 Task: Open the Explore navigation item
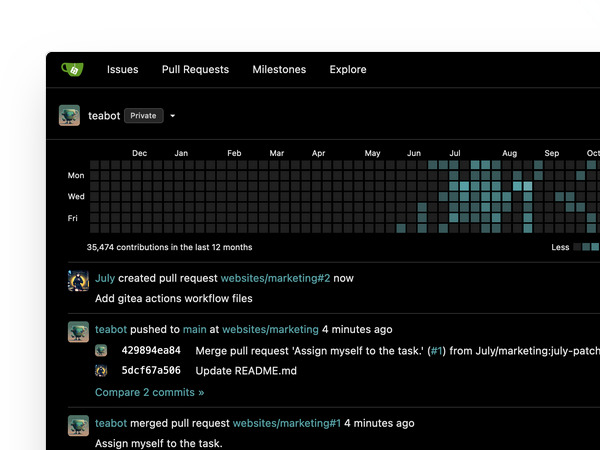tap(348, 70)
